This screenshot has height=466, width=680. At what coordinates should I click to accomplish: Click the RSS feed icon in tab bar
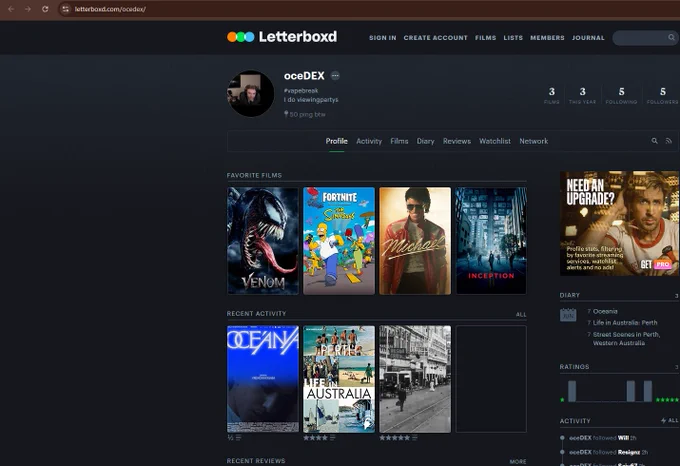(x=669, y=141)
